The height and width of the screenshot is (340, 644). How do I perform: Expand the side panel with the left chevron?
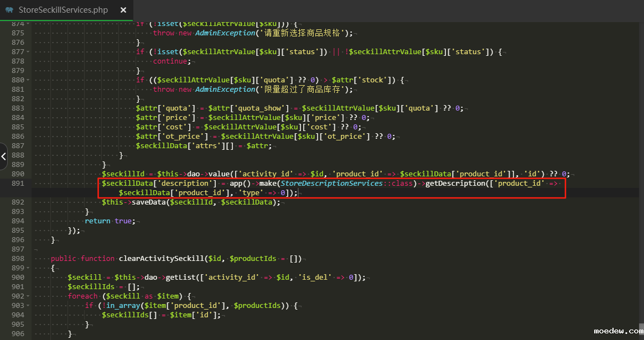click(x=3, y=156)
